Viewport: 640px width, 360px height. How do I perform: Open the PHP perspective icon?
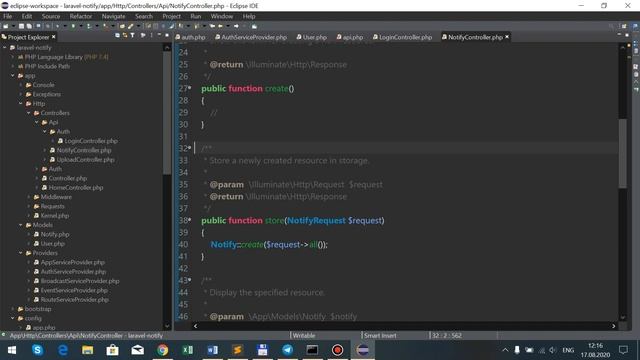(636, 26)
